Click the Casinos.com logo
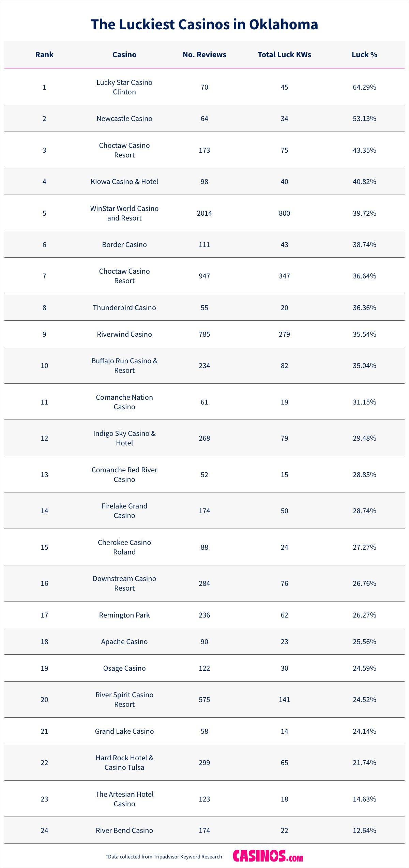 (x=268, y=856)
